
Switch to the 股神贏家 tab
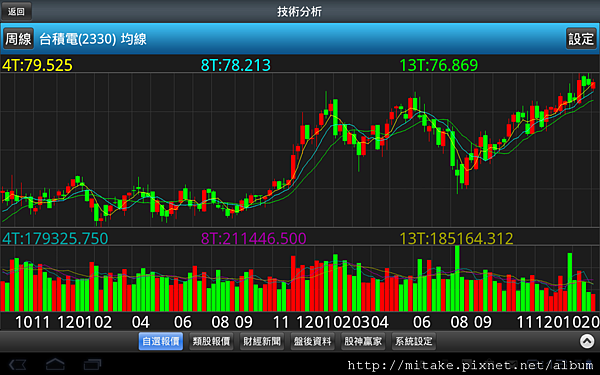click(363, 341)
